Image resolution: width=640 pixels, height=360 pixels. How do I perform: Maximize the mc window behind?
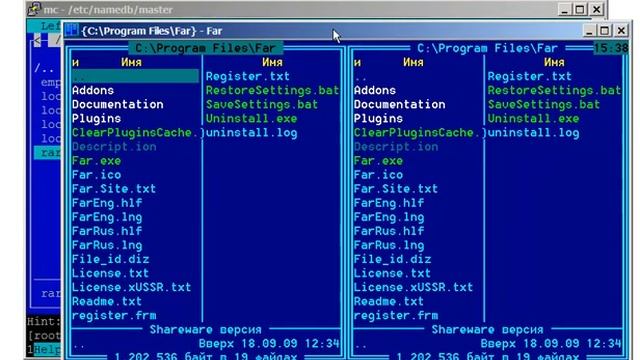coord(580,9)
